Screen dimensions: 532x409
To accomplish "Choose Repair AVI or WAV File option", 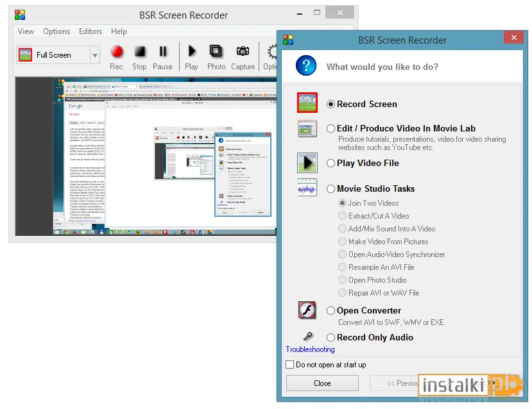I will 379,293.
